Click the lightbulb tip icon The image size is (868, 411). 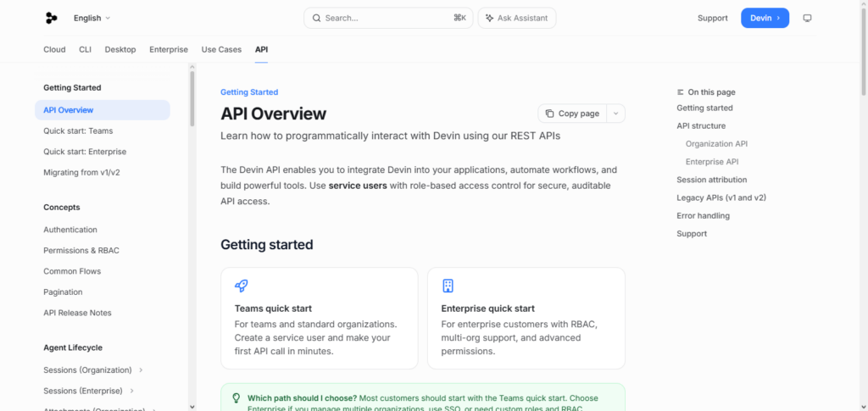pyautogui.click(x=236, y=397)
